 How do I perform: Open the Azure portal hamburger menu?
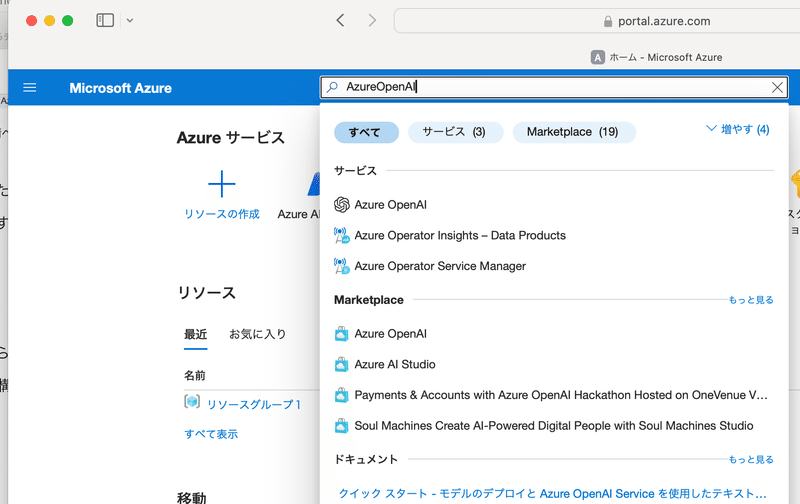pyautogui.click(x=30, y=88)
